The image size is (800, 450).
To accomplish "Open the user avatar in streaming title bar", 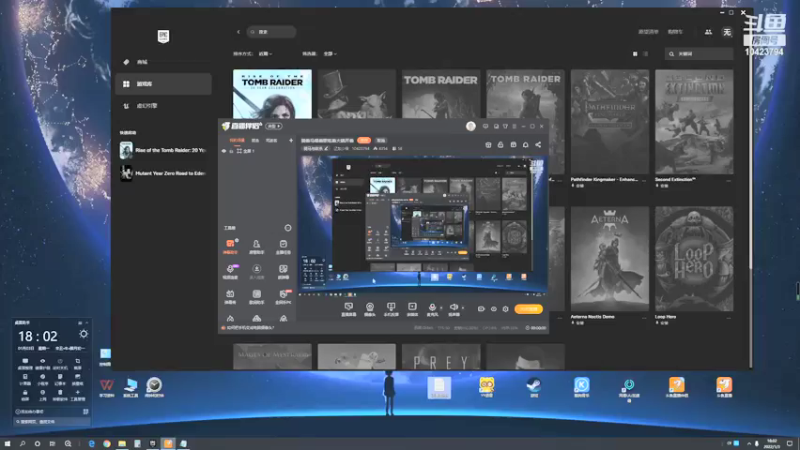I will (470, 126).
